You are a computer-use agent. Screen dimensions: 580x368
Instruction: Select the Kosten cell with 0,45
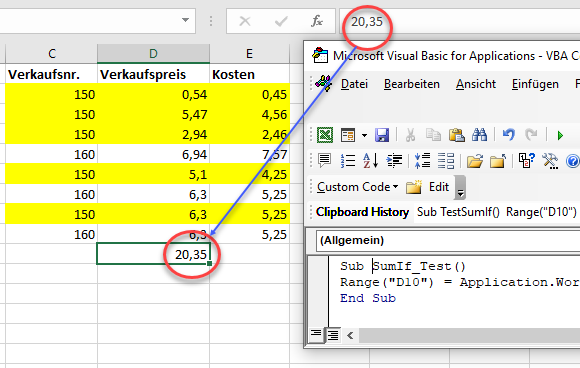pos(250,94)
